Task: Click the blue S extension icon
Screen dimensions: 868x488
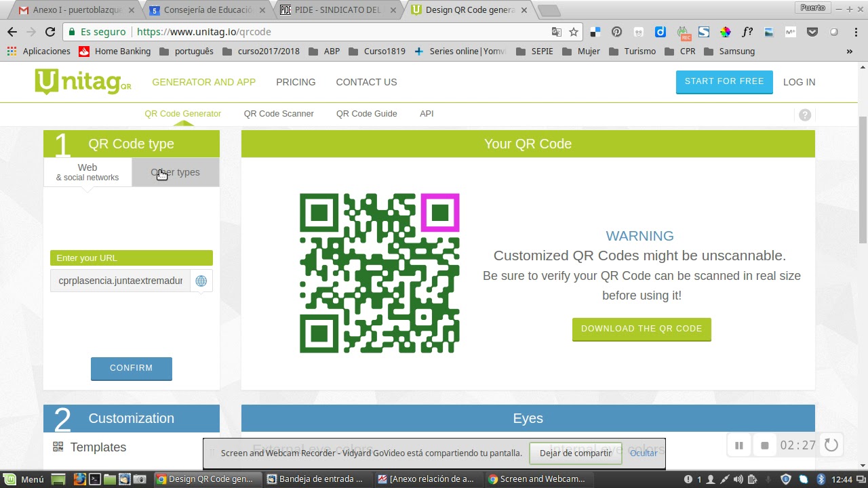Action: click(704, 32)
